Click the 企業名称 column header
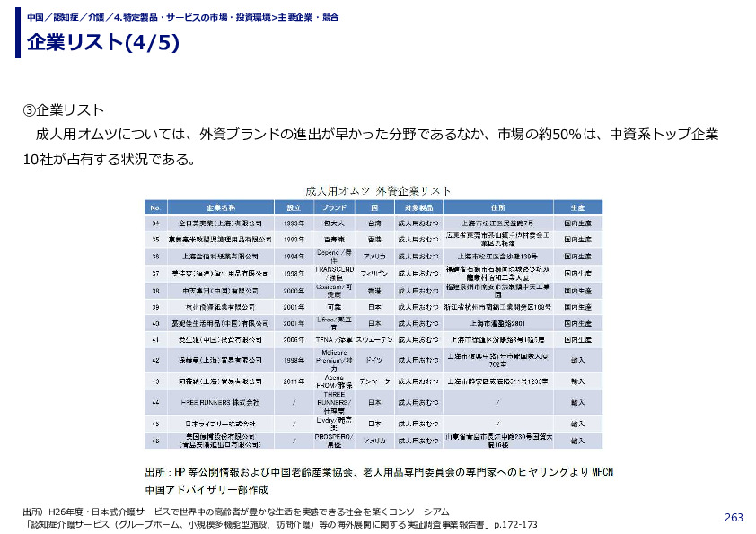Viewport: 756px width, 534px height. (221, 207)
